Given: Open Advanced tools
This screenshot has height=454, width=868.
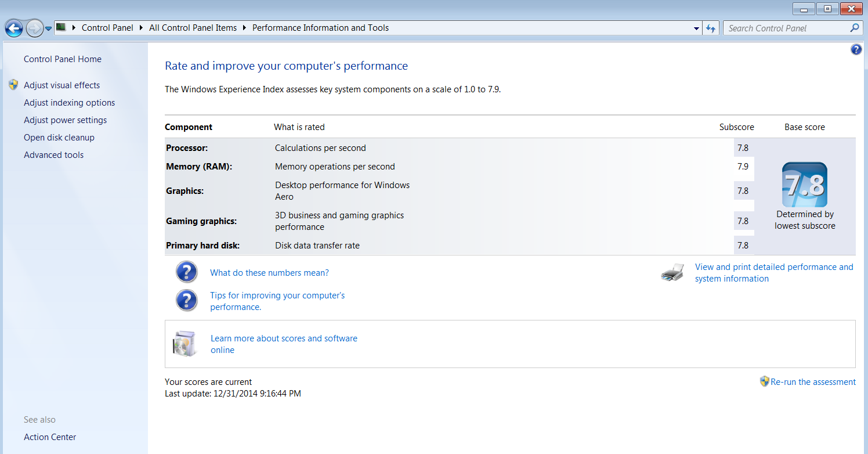Looking at the screenshot, I should 54,155.
